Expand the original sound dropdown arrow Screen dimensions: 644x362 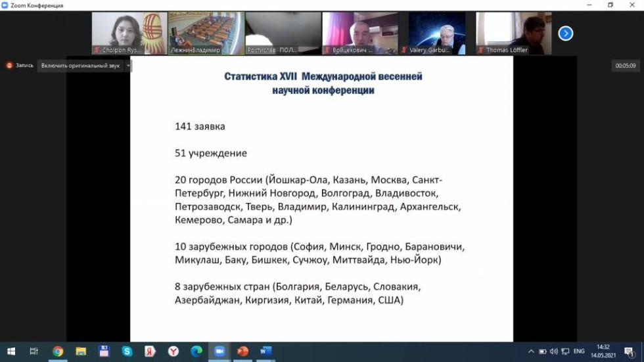point(129,66)
